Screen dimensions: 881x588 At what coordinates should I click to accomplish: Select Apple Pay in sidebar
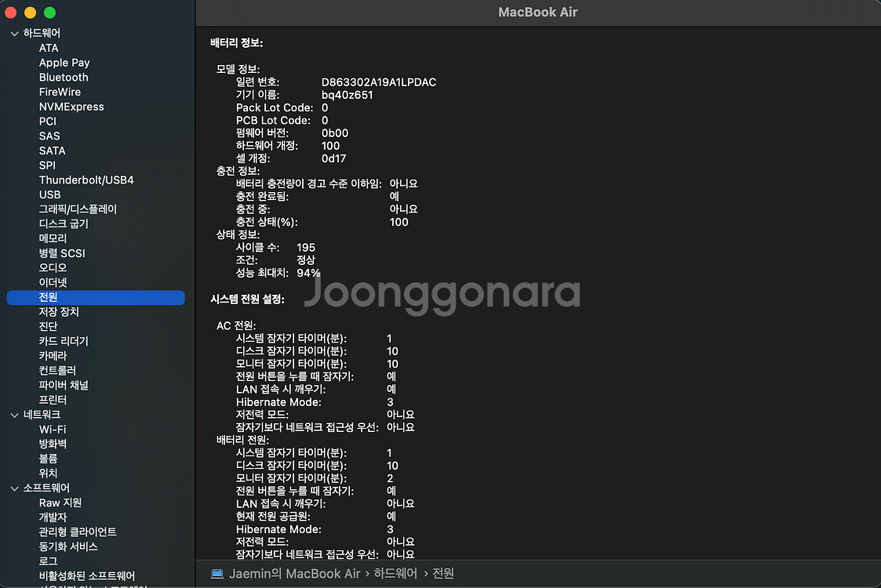coord(64,63)
